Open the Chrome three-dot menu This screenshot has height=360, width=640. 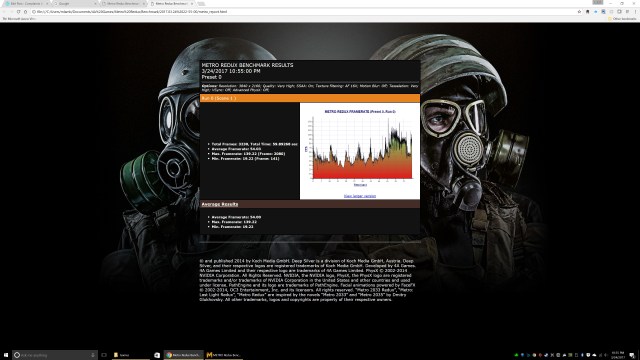[x=635, y=12]
